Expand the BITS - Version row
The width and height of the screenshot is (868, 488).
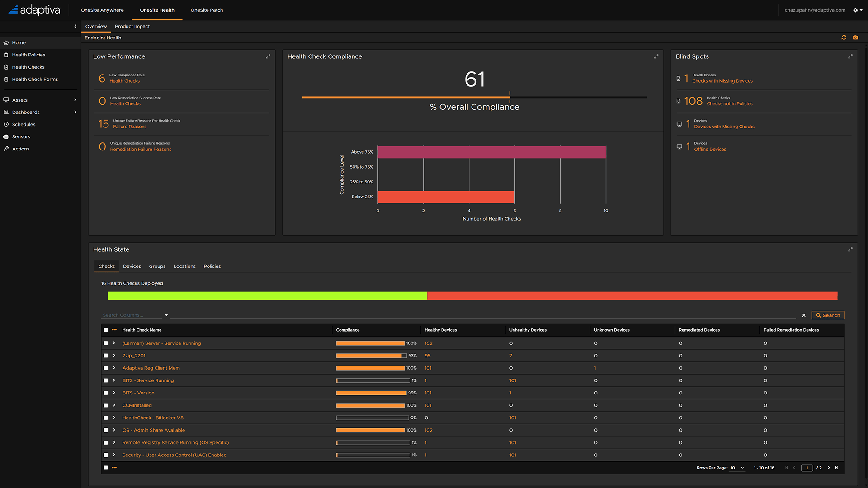point(114,393)
